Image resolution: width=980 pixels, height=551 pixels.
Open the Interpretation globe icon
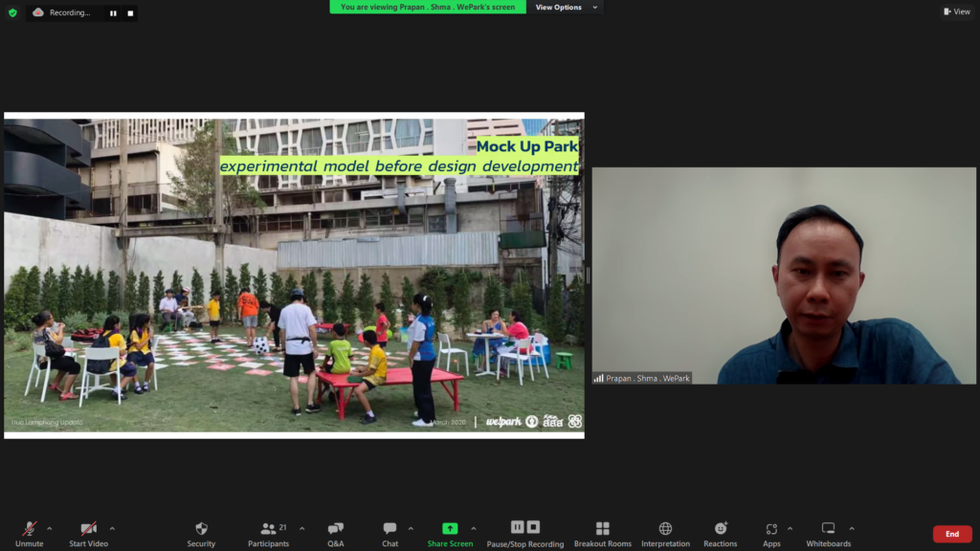click(x=665, y=529)
